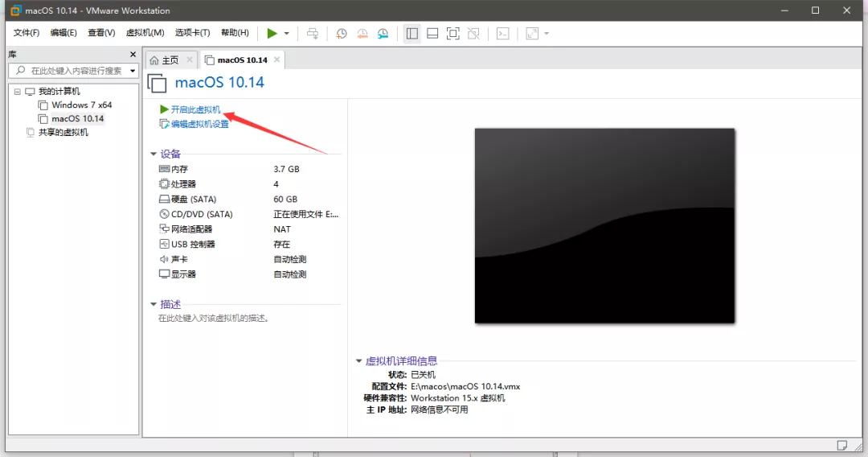868x457 pixels.
Task: Click the 编辑虚拟机设置 link
Action: point(200,124)
